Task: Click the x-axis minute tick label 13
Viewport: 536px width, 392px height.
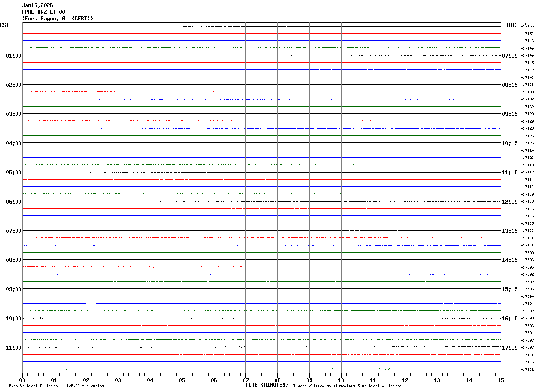Action: coord(437,380)
